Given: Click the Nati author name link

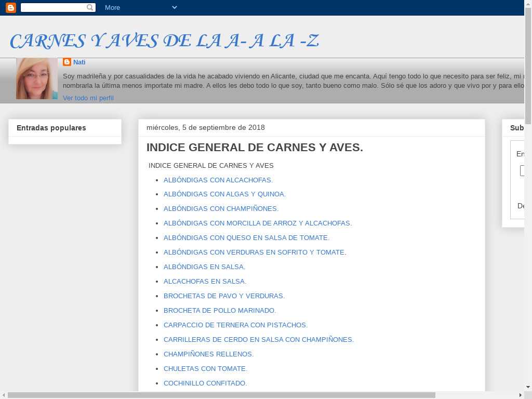Looking at the screenshot, I should (x=79, y=62).
